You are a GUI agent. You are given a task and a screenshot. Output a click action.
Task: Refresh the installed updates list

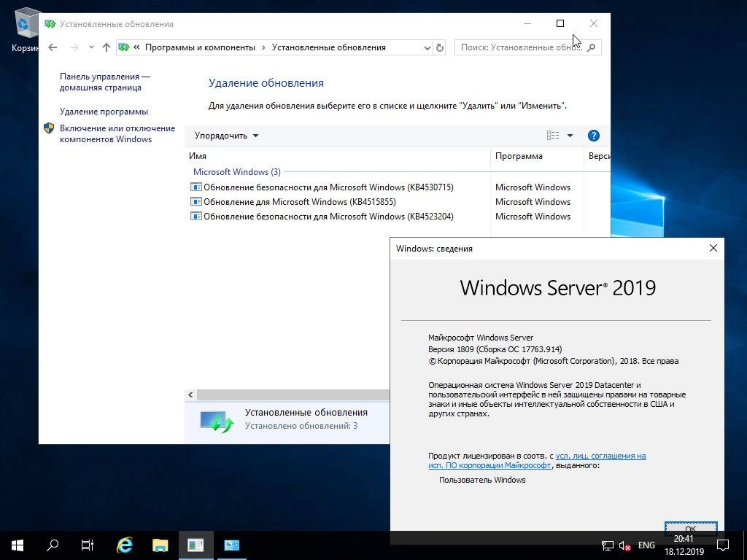coord(440,47)
